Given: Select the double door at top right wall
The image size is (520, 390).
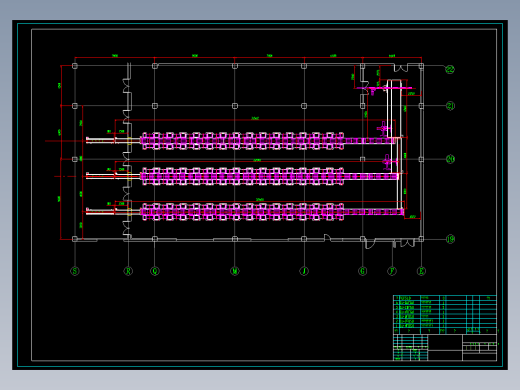Looking at the screenshot, I should pyautogui.click(x=400, y=68).
